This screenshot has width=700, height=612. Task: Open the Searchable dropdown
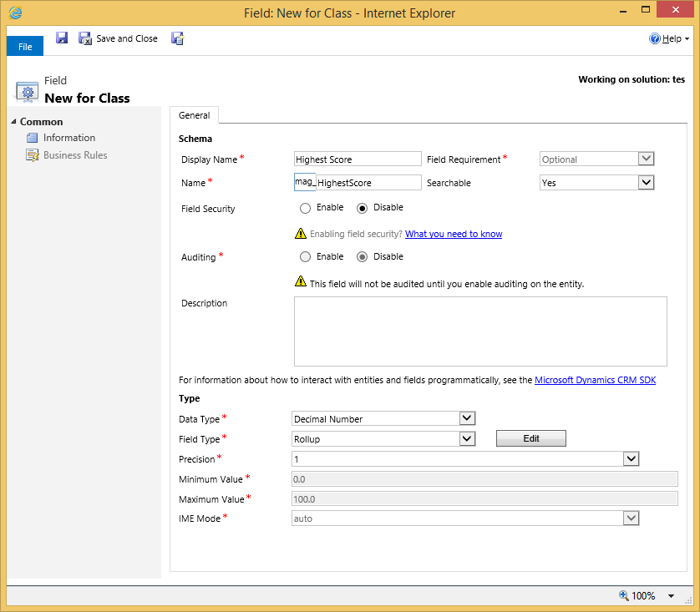[x=646, y=183]
